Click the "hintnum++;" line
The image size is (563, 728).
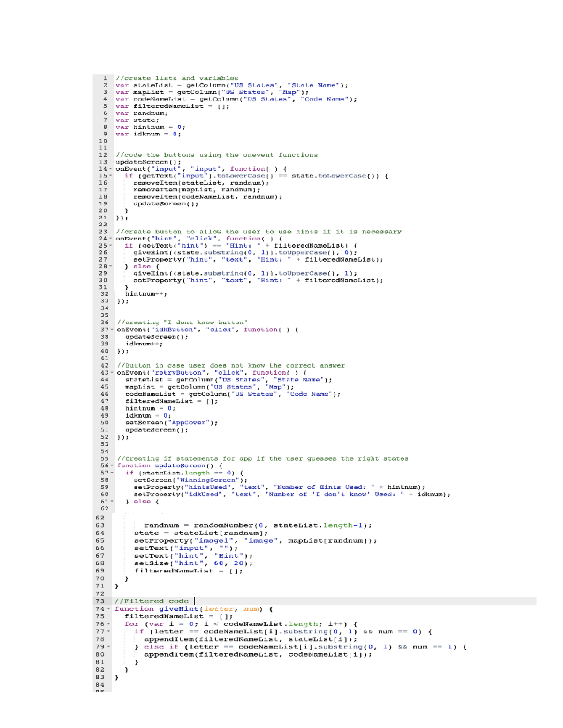146,294
